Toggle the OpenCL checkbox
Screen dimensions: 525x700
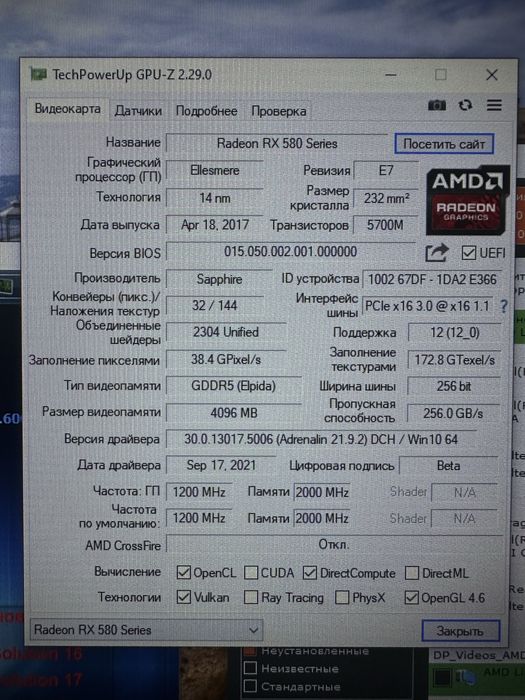[x=183, y=572]
